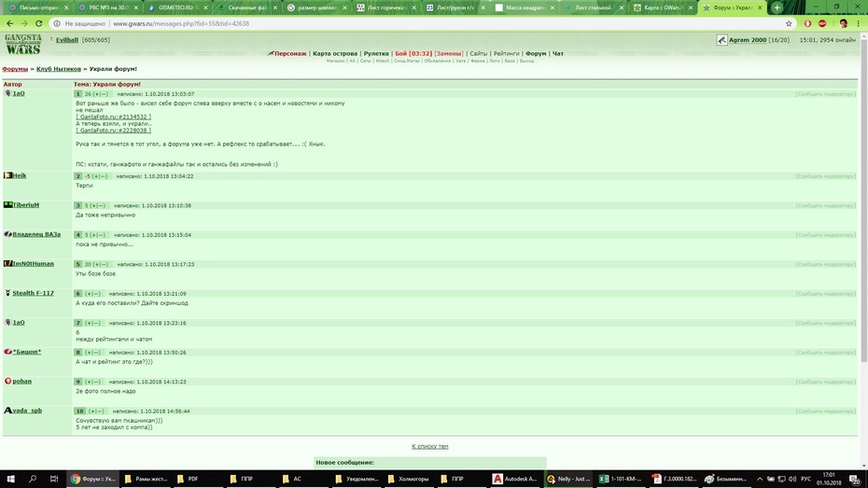Switch to the 'размер швелле' Google tab

316,7
